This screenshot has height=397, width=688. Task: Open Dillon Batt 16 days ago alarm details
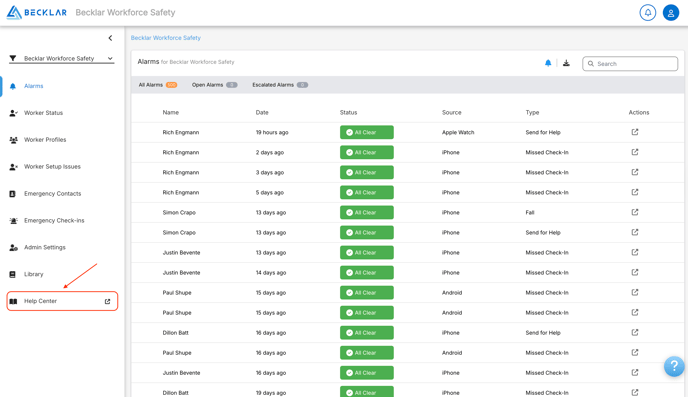point(635,333)
